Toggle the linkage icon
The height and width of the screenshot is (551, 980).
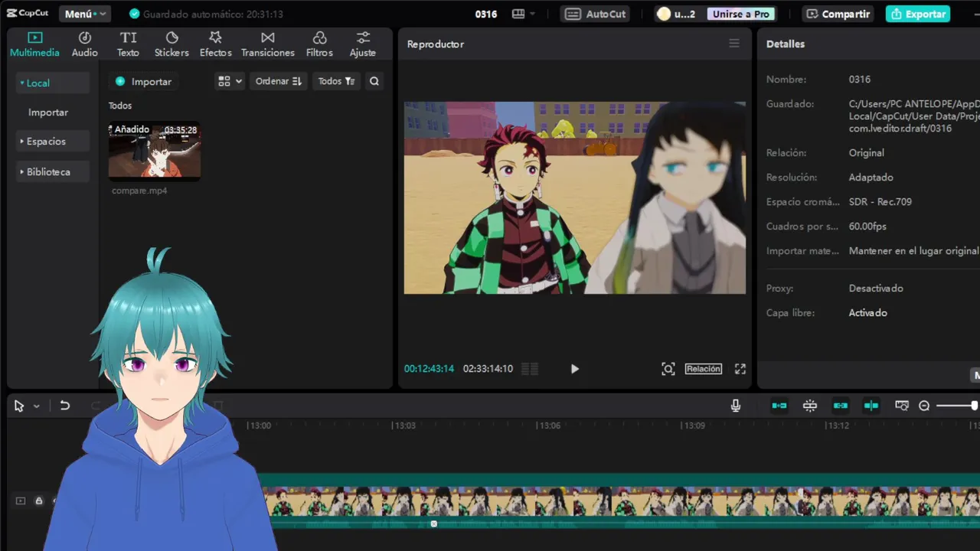[x=841, y=406]
